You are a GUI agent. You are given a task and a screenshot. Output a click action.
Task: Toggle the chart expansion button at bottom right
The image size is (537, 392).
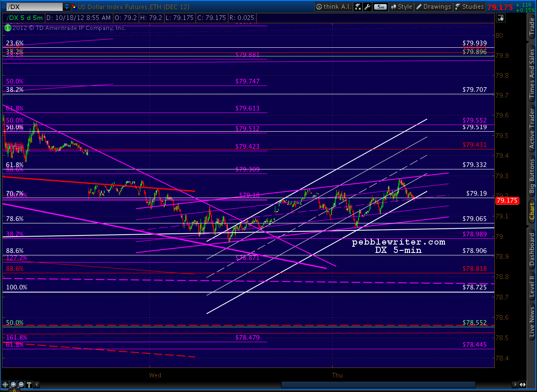click(522, 385)
